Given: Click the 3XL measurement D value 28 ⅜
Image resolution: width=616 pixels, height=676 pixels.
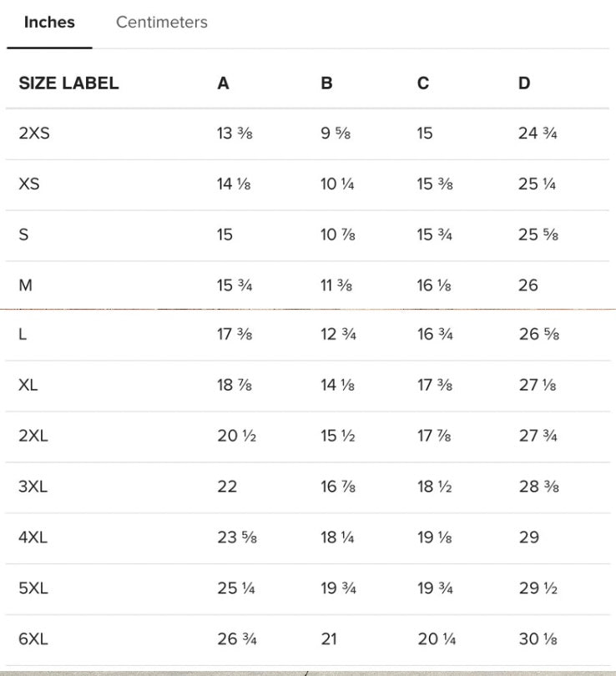Looking at the screenshot, I should [538, 487].
